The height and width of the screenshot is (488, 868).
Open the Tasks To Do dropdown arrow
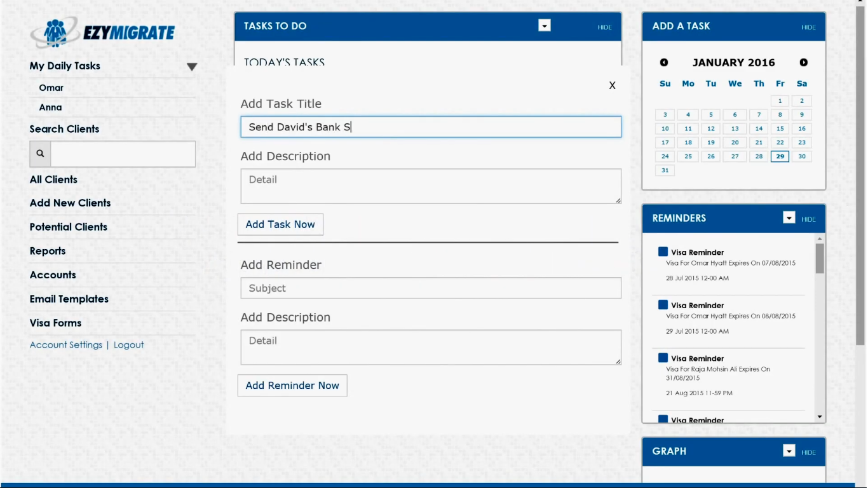click(x=544, y=25)
